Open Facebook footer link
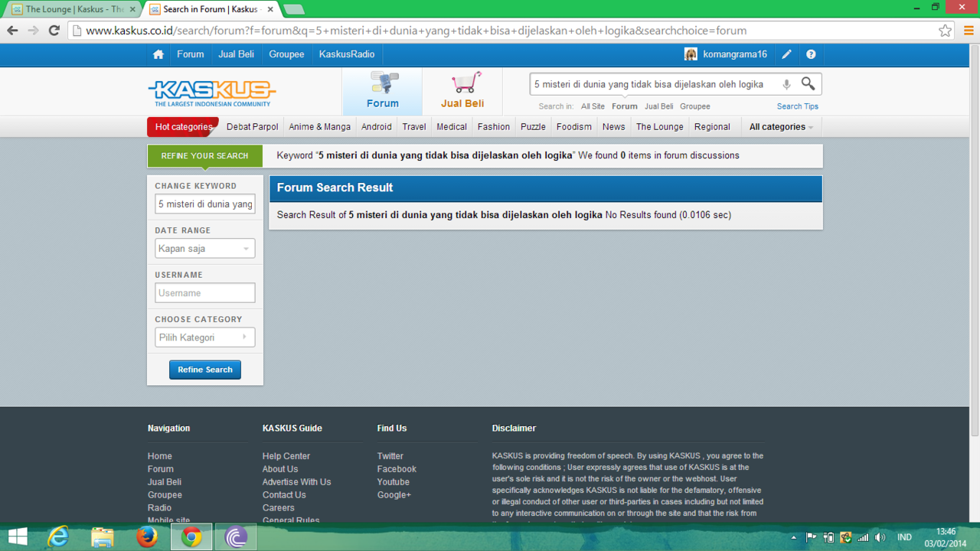The image size is (980, 551). click(x=397, y=469)
